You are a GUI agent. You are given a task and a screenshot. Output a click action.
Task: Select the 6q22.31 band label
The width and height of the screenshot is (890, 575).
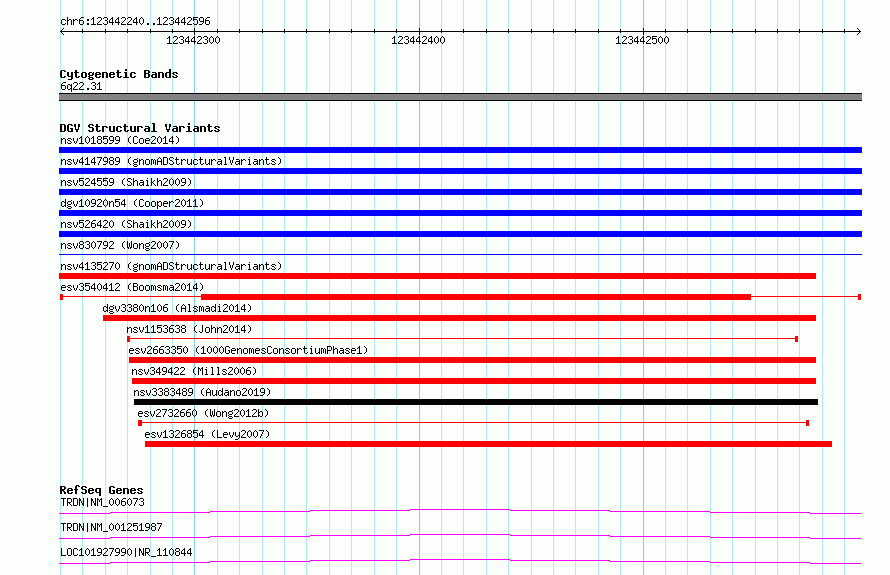point(81,86)
